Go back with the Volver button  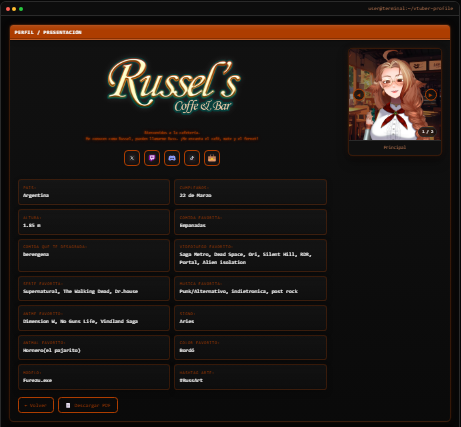[x=36, y=405]
